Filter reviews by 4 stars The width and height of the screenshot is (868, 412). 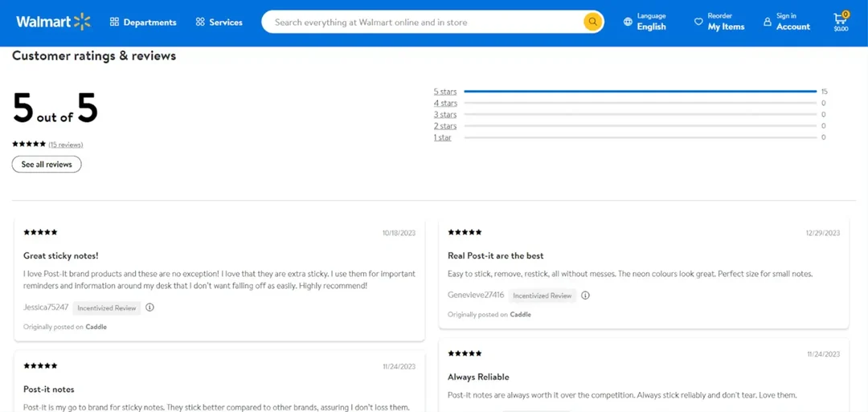[445, 103]
